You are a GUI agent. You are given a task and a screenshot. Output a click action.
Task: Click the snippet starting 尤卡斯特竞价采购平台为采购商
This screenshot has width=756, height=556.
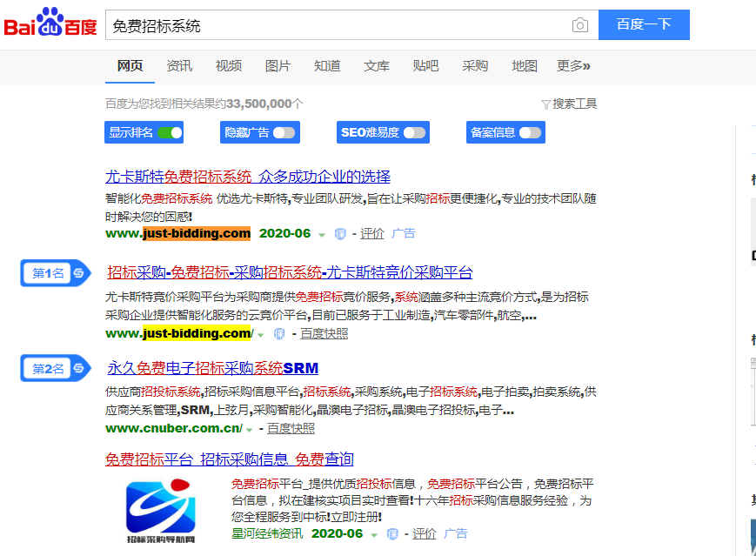coord(347,306)
